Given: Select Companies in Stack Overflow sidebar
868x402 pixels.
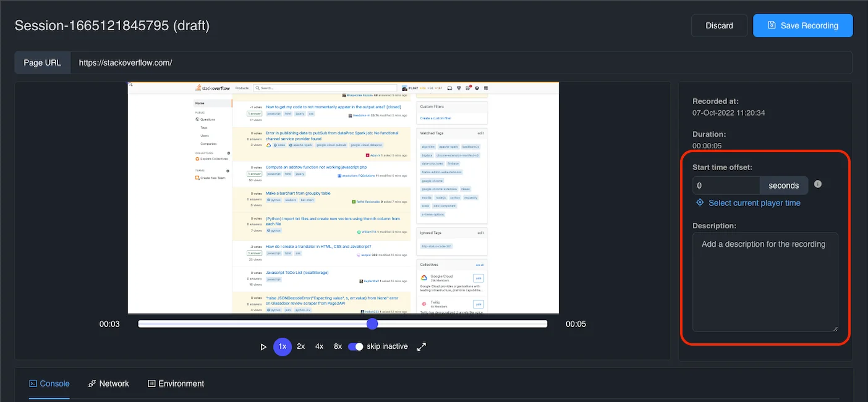Looking at the screenshot, I should click(x=208, y=143).
